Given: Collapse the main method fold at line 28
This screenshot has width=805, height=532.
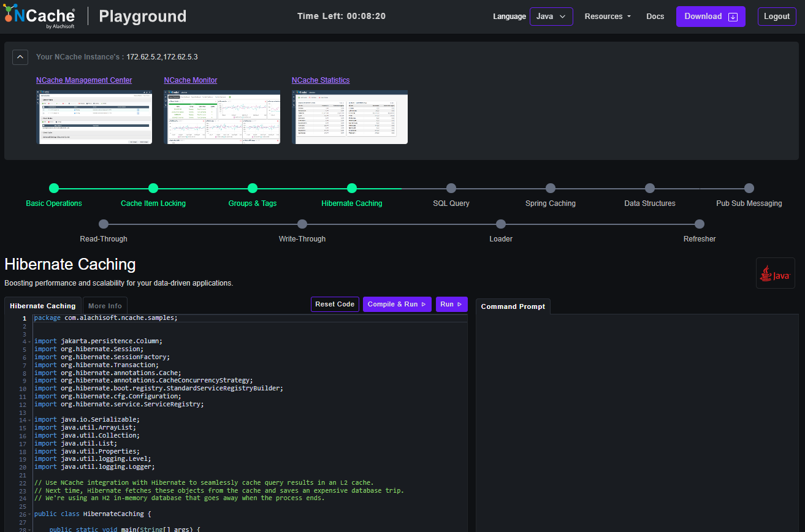Looking at the screenshot, I should (29, 530).
